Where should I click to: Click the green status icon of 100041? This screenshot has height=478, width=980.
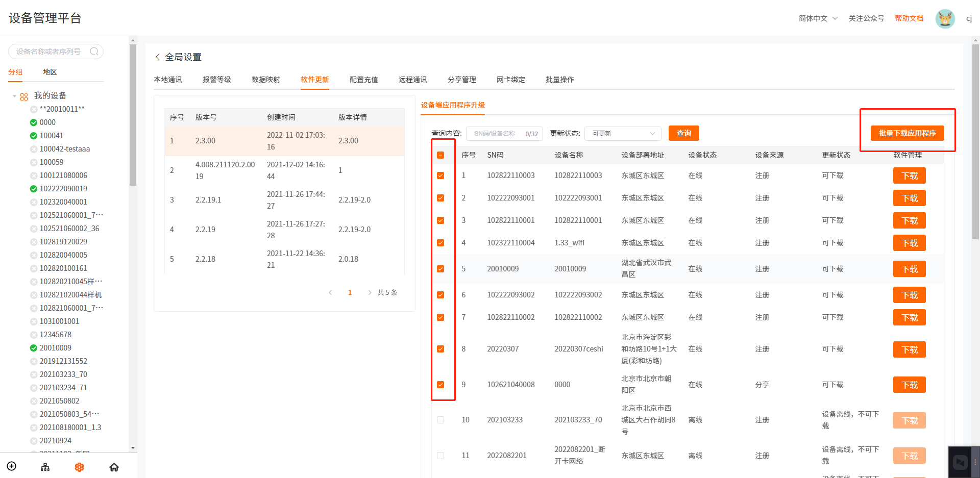tap(34, 136)
